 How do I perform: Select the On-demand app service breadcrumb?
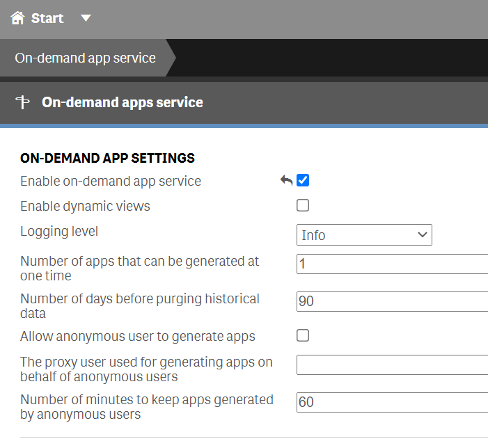point(85,58)
